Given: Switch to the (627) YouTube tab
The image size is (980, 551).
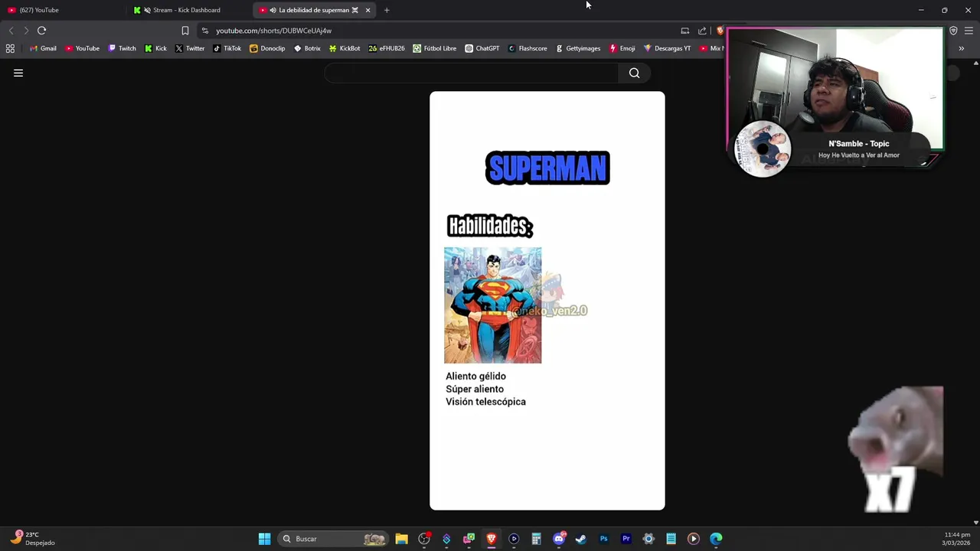Looking at the screenshot, I should coord(61,10).
